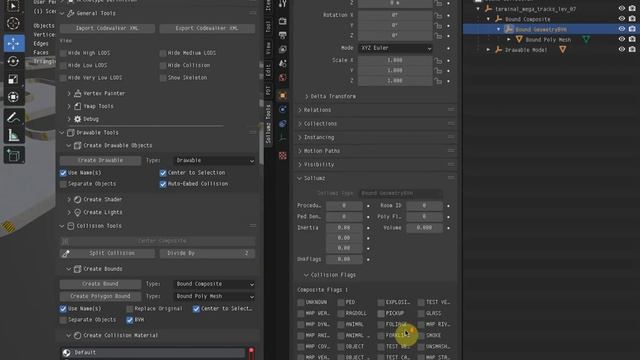Toggle visibility eye for Bound GeometryBVH
Screen dimensions: 640x360
tap(621, 29)
